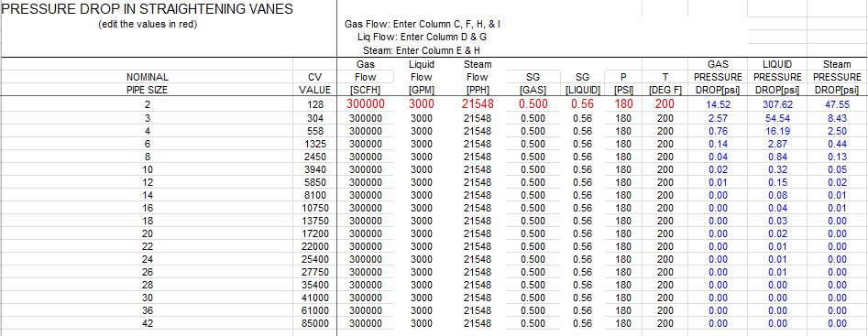
Task: Click the '[PPH]' units header cell
Action: pyautogui.click(x=477, y=90)
